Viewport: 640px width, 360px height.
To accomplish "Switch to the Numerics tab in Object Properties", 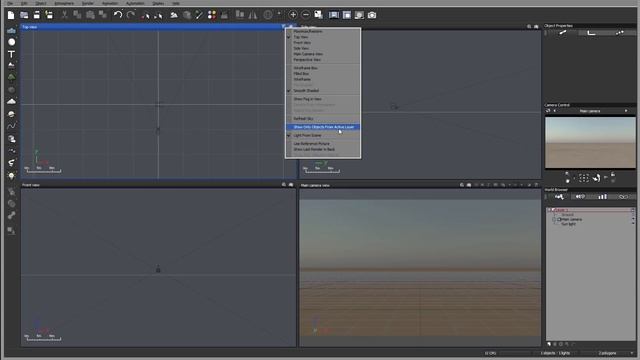I will coord(591,33).
